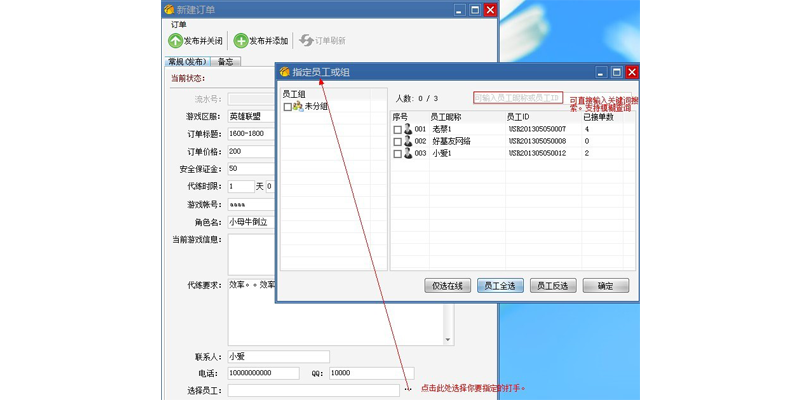The image size is (800, 400).
Task: Click the 订单标题 field showing 1600-1800
Action: pos(252,134)
